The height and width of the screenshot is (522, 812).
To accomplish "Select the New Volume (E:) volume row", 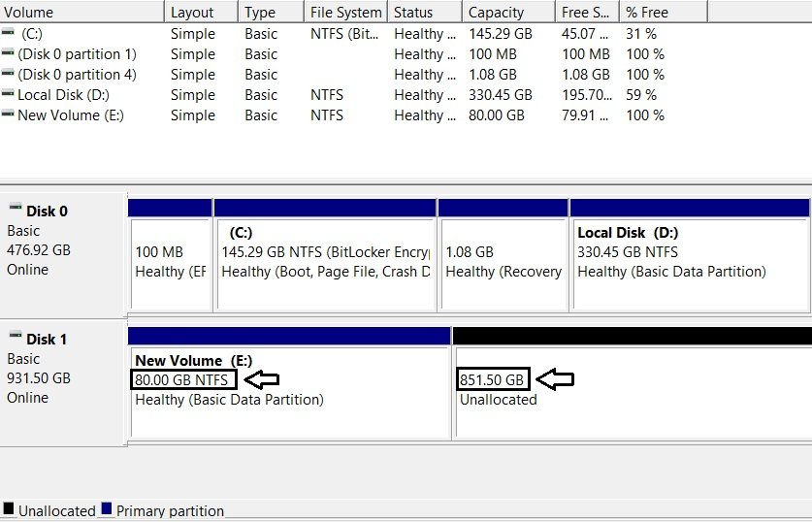I will pyautogui.click(x=71, y=115).
